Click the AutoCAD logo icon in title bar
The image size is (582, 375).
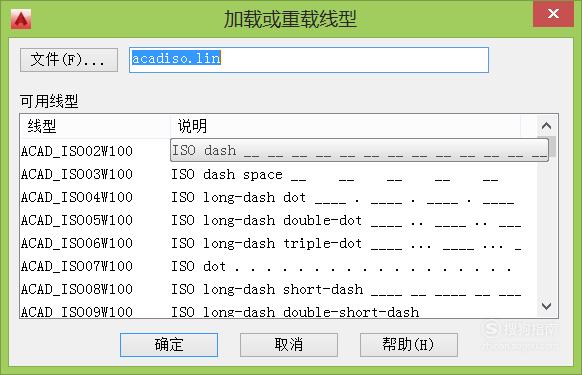click(21, 19)
